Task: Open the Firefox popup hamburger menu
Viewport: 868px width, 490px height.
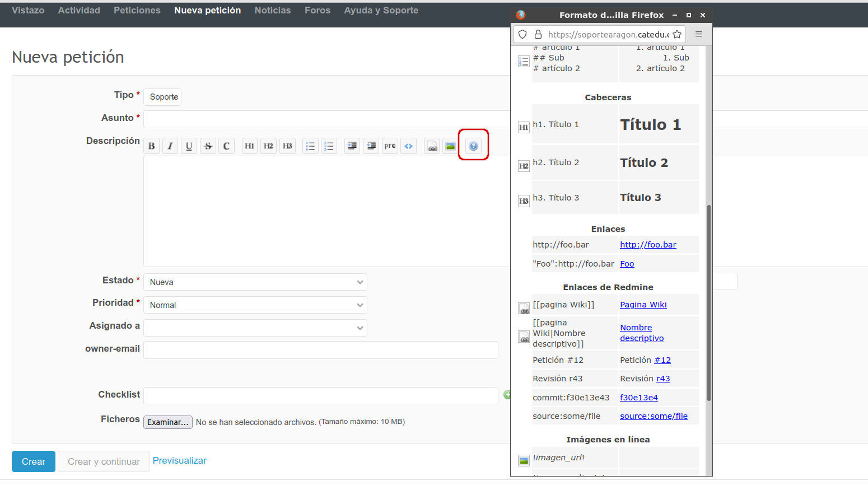Action: tap(699, 34)
